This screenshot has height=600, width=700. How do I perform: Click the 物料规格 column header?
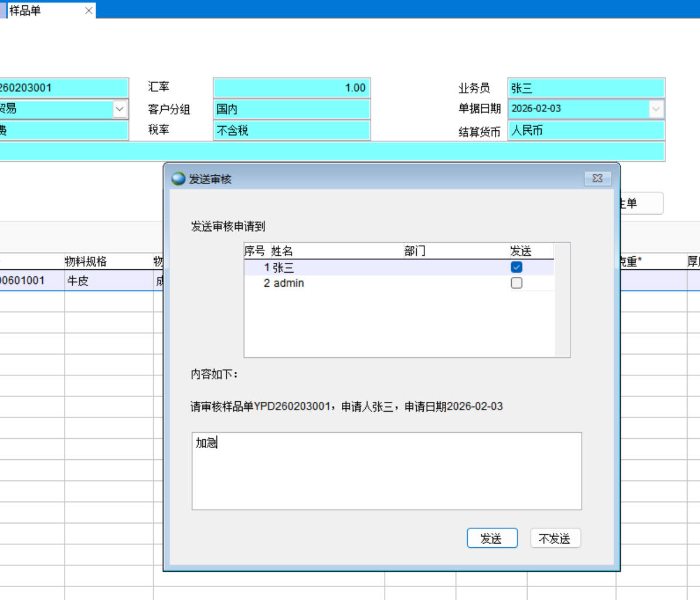pyautogui.click(x=86, y=262)
